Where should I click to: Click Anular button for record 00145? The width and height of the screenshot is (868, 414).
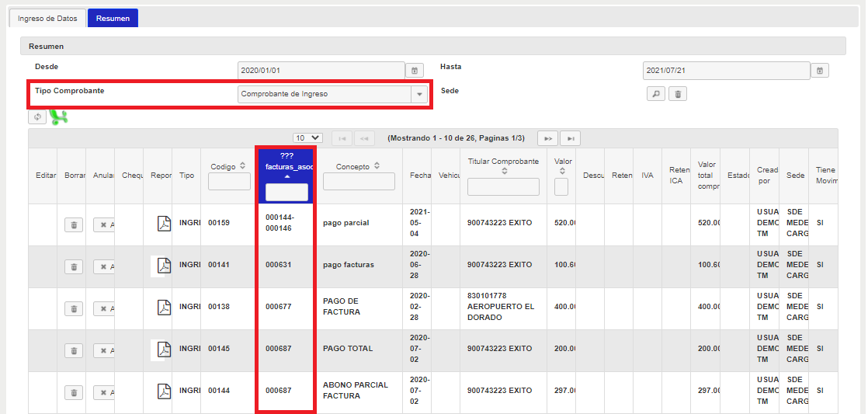click(x=104, y=350)
